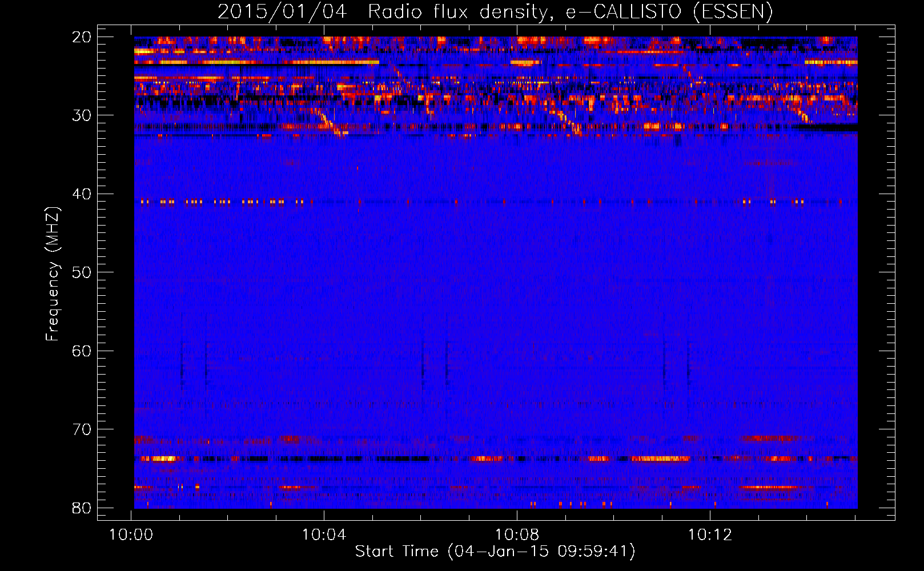
Task: Click the '60' frequency tick label
Action: point(82,351)
